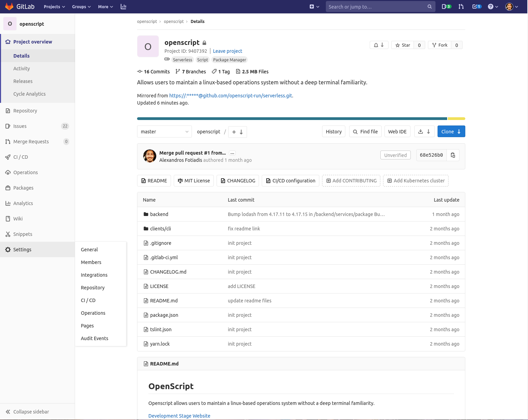
Task: Choose Members in Settings flyout
Action: point(101,262)
